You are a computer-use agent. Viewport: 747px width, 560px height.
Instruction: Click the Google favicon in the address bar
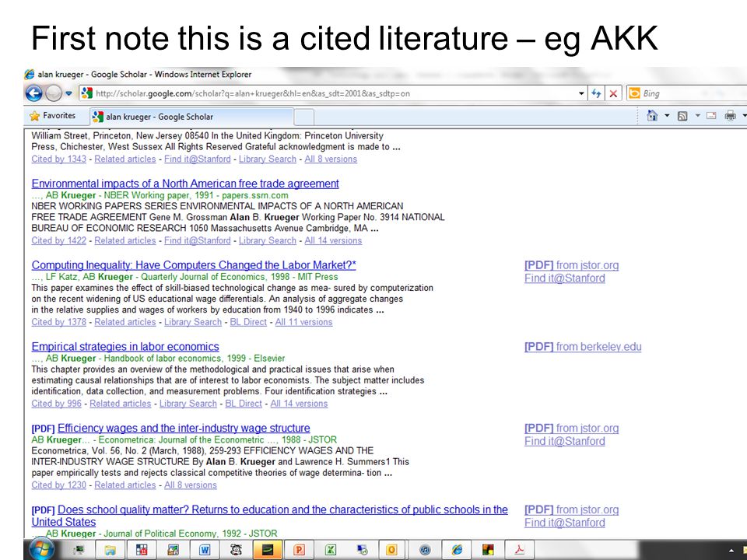tap(86, 93)
